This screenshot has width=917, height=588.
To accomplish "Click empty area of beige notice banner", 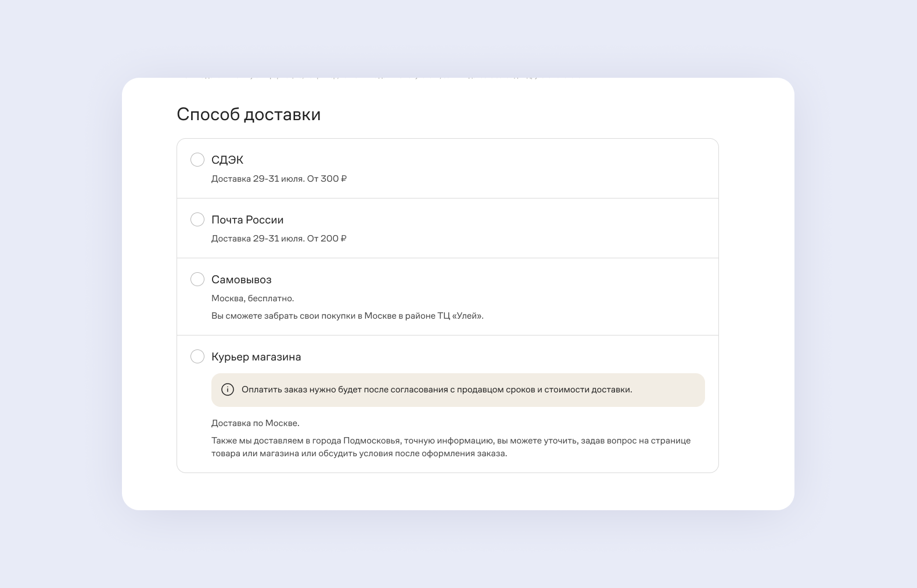I will tap(668, 389).
